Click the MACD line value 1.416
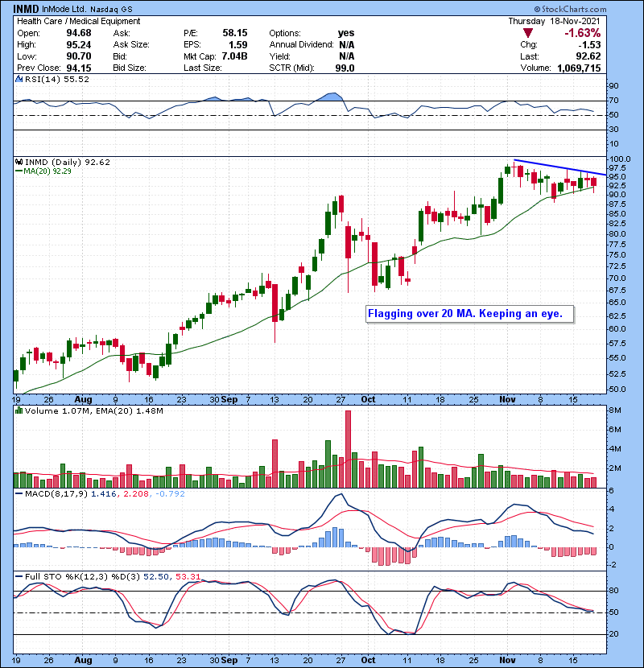 pos(104,494)
